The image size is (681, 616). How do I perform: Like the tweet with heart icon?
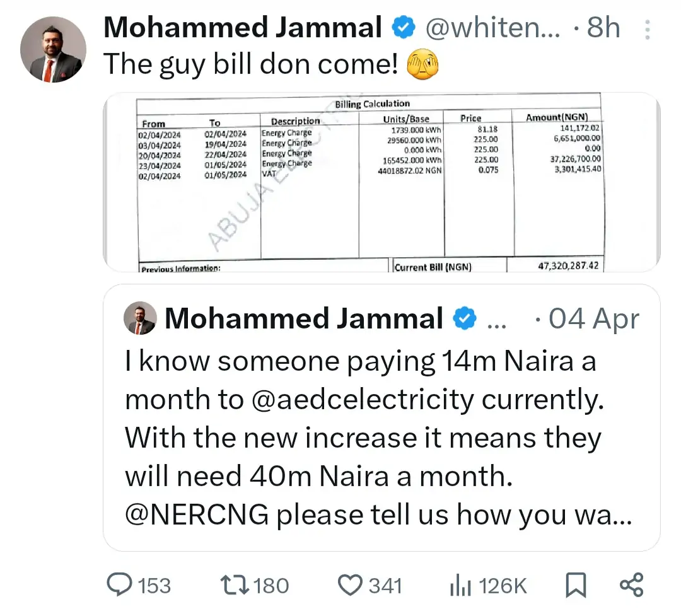352,585
